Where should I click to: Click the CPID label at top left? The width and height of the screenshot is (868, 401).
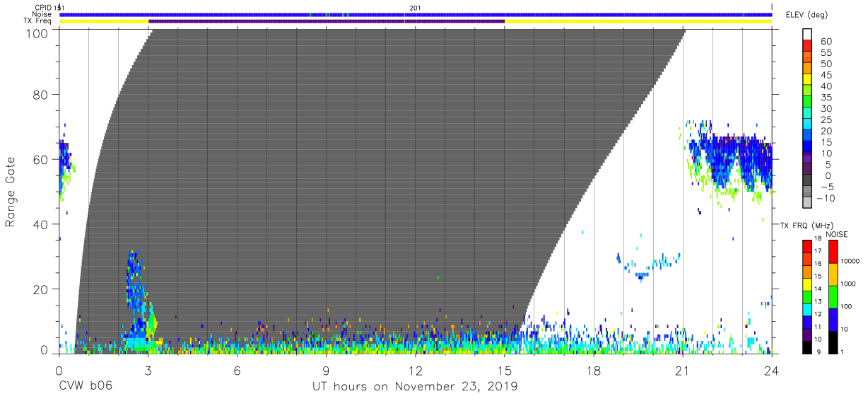42,8
